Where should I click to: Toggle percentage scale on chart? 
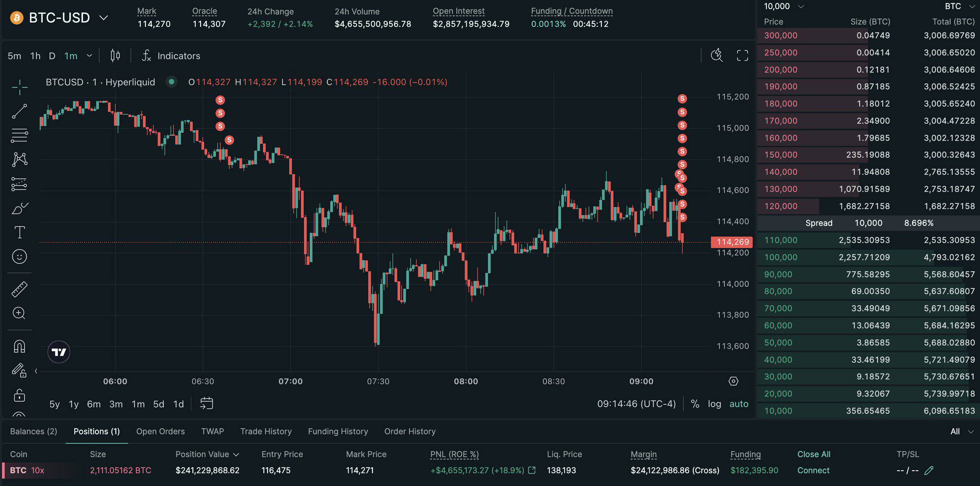click(695, 404)
